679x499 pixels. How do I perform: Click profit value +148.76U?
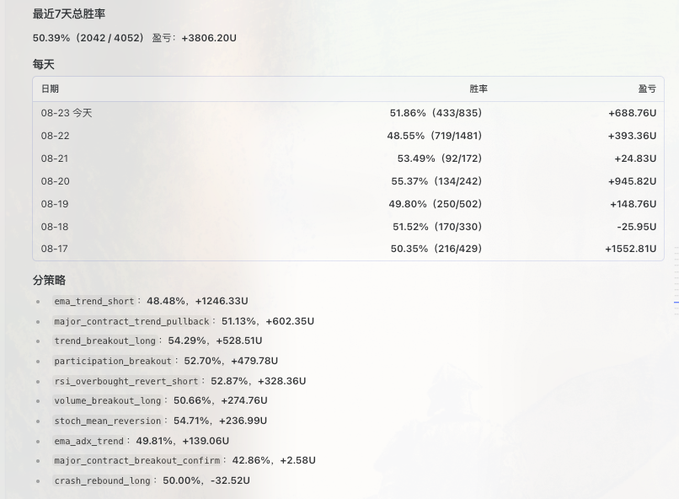[633, 204]
